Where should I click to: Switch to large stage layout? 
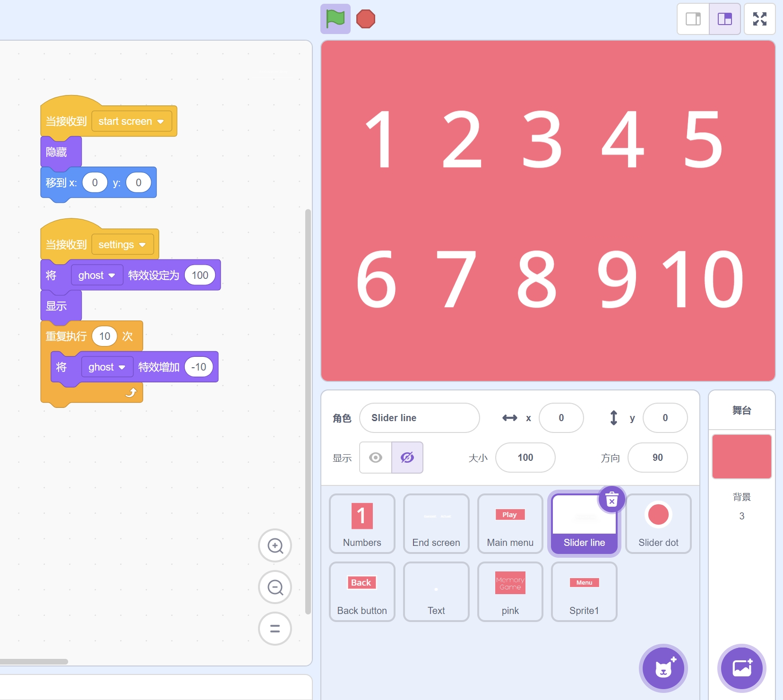pyautogui.click(x=724, y=19)
